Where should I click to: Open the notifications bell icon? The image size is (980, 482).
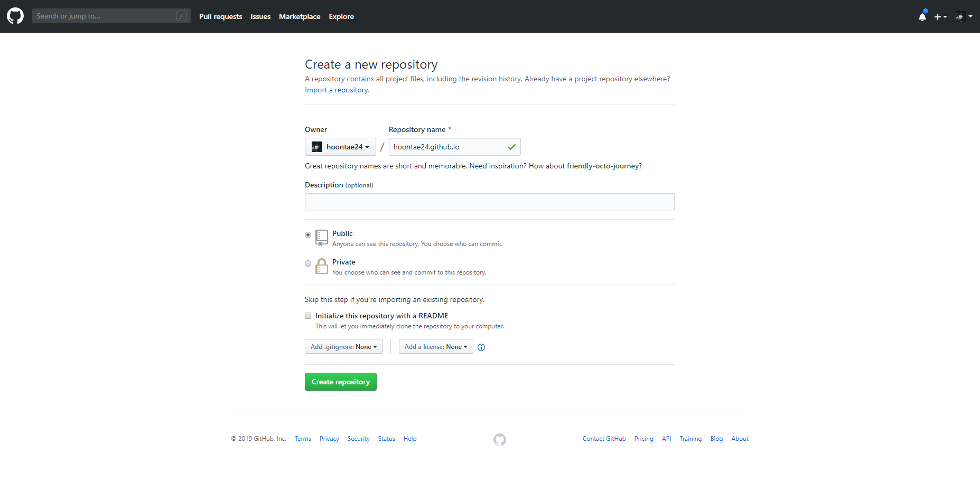(x=922, y=16)
